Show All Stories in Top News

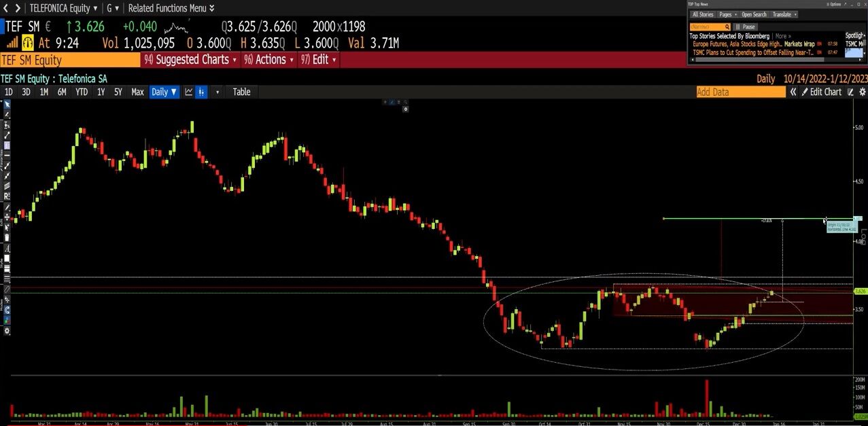click(703, 14)
